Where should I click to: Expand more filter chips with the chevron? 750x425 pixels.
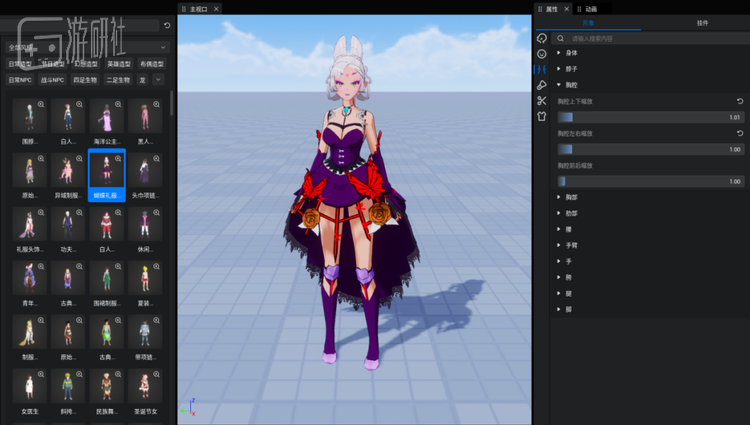tap(158, 79)
